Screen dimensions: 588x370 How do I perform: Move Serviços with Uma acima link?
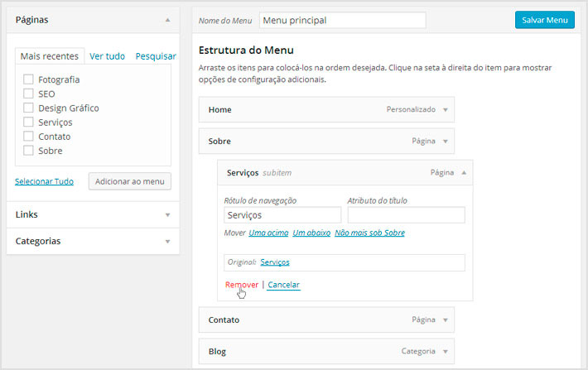[268, 233]
